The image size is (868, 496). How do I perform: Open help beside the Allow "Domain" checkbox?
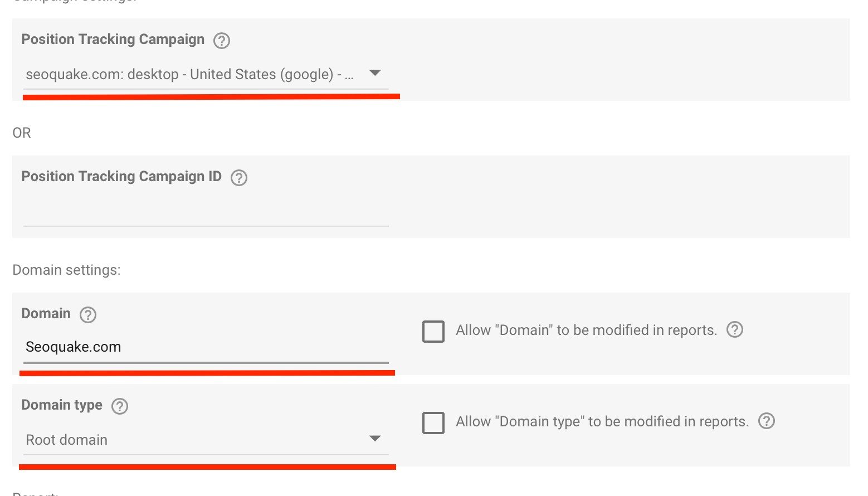point(734,330)
